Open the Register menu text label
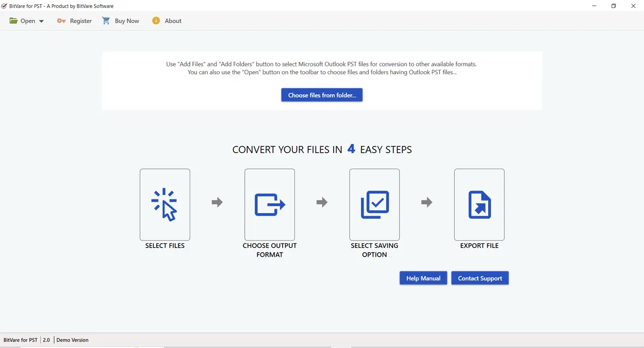Screen dimensions: 644x348 click(x=81, y=21)
